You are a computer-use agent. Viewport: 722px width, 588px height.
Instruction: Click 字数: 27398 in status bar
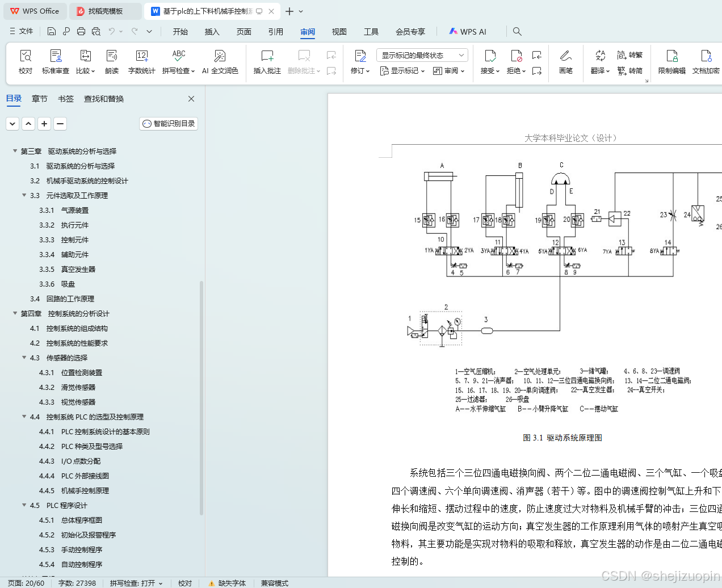tap(77, 583)
